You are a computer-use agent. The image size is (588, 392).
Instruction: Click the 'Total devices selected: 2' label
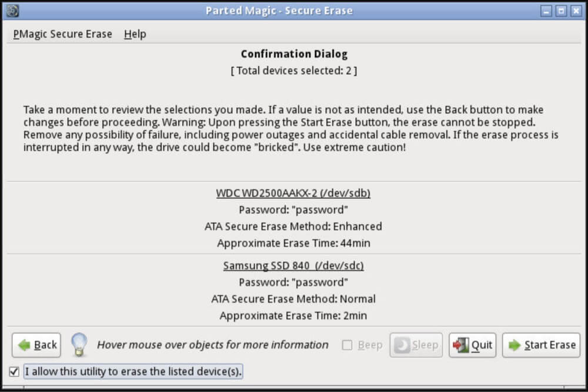[293, 71]
